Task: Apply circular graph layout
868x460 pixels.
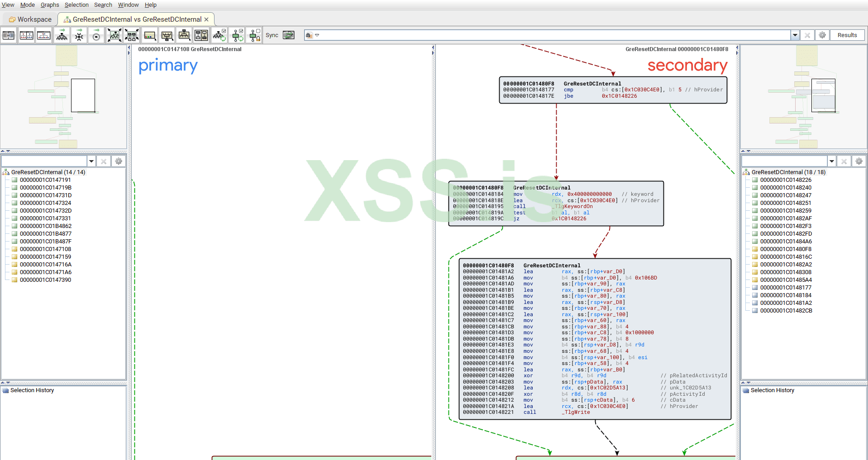Action: 96,35
